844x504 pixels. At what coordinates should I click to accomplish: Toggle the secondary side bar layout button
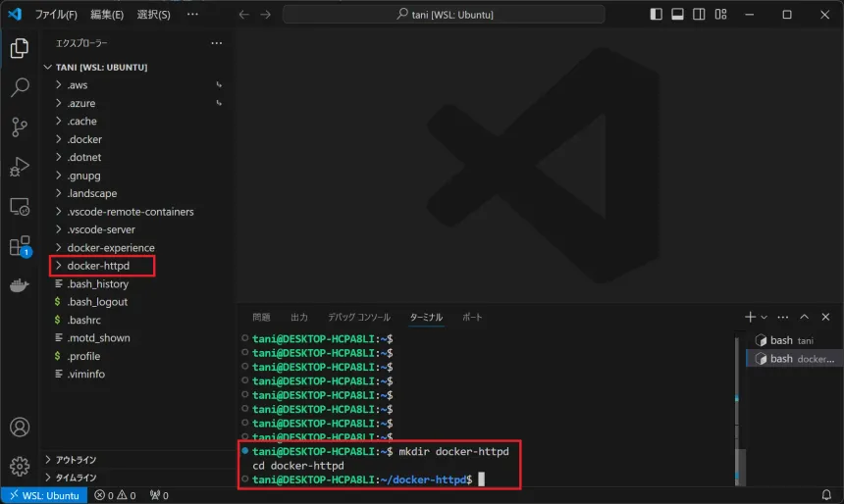(700, 15)
